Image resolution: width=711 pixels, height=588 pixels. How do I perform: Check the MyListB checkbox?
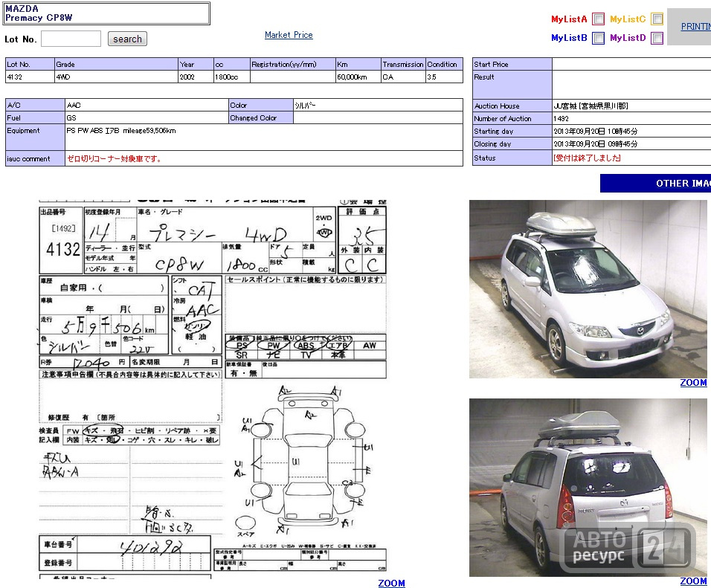599,38
